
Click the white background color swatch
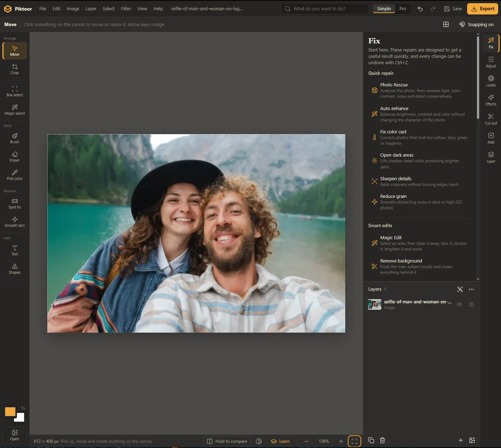(x=20, y=418)
